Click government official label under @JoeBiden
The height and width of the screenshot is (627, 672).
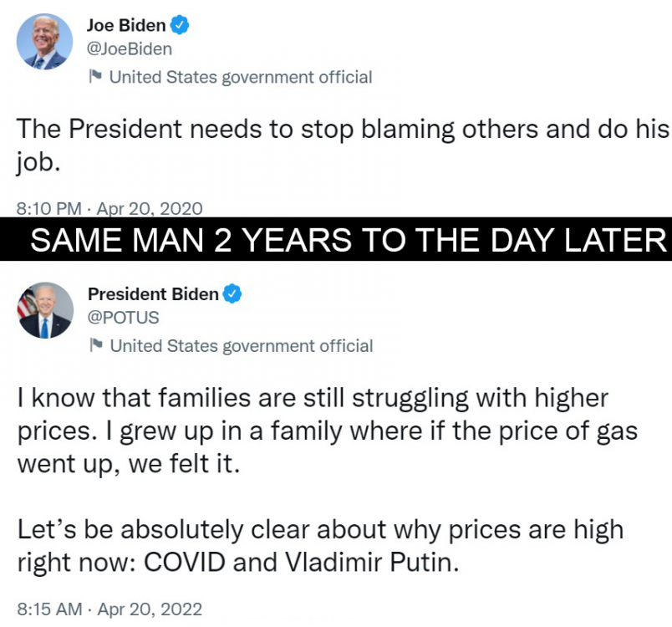241,78
